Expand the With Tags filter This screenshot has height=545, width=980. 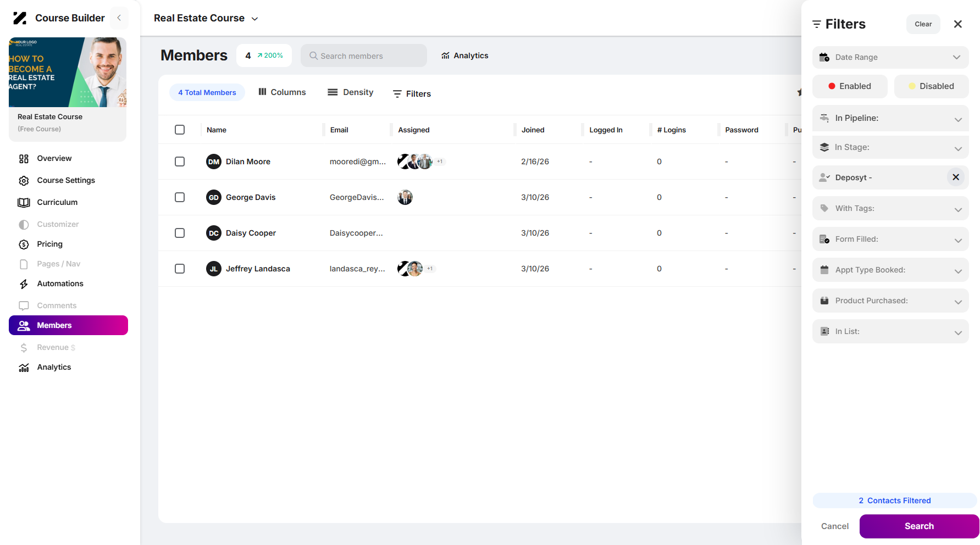pyautogui.click(x=890, y=208)
